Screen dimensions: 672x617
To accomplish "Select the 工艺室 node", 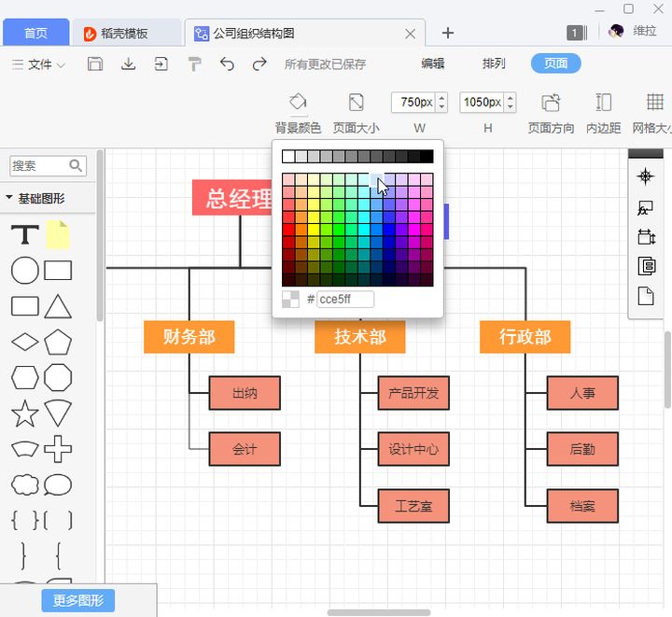I will (x=413, y=506).
